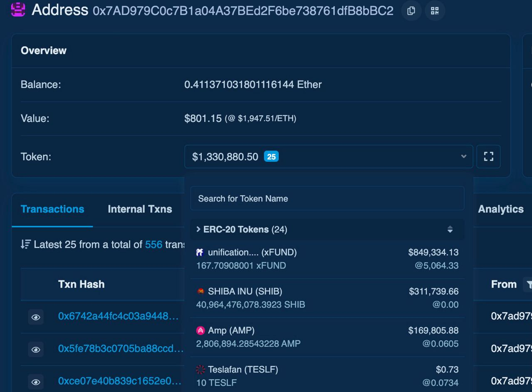This screenshot has width=532, height=392.
Task: Select the SHIBA INU (SHIB) token entry
Action: pos(327,298)
